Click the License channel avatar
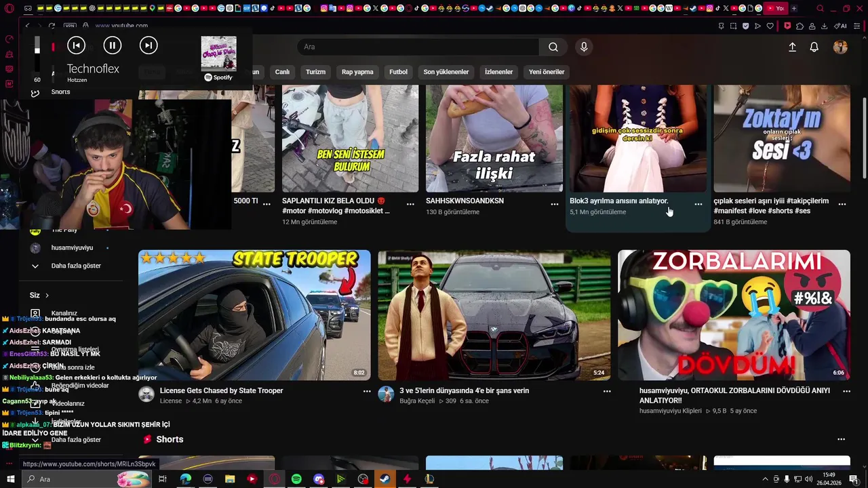Viewport: 868px width, 488px height. tap(146, 394)
